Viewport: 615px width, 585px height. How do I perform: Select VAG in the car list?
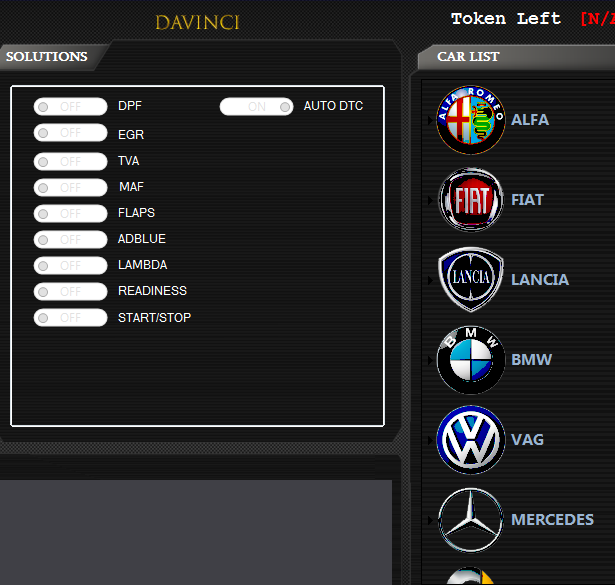528,440
